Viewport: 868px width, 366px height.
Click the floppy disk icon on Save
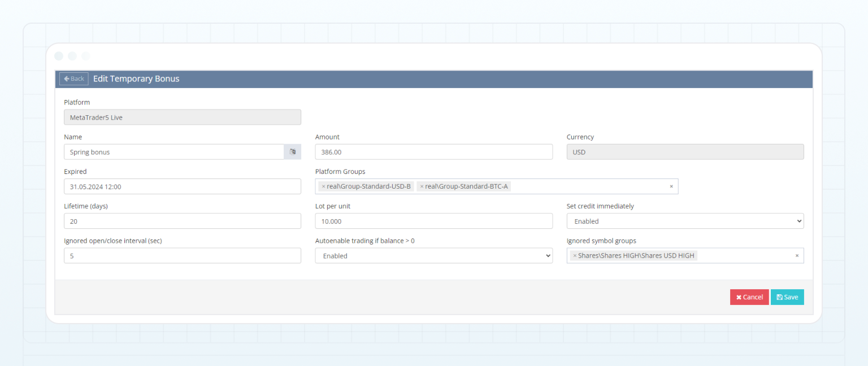tap(779, 297)
